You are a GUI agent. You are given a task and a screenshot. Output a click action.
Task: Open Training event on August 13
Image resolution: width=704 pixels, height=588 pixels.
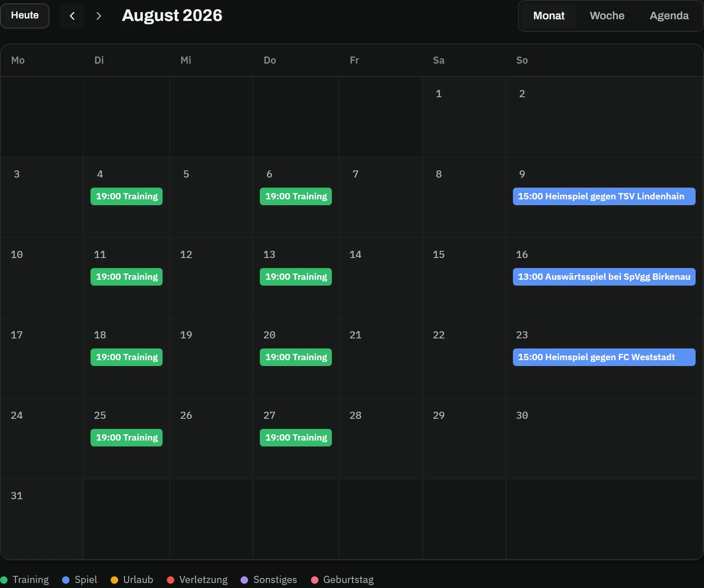coord(296,277)
